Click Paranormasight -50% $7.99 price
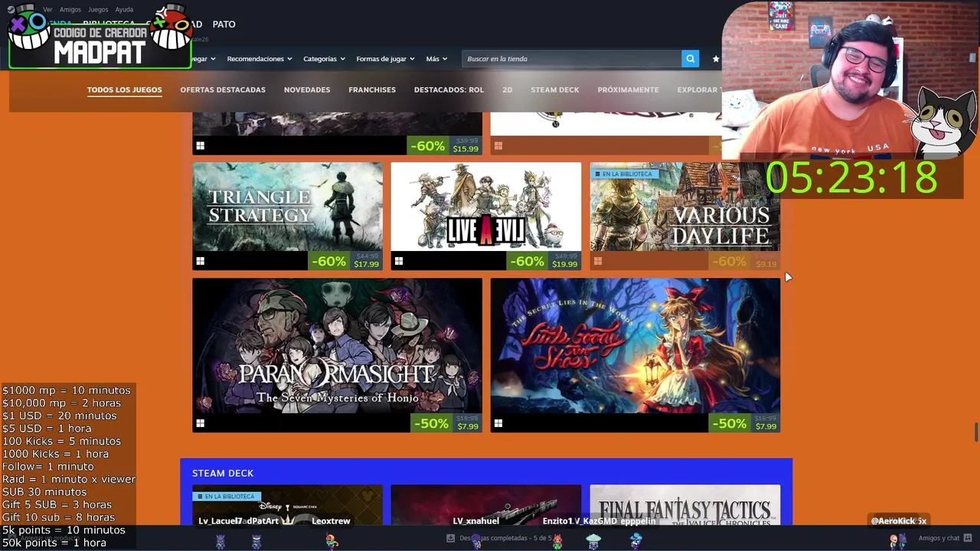 446,423
